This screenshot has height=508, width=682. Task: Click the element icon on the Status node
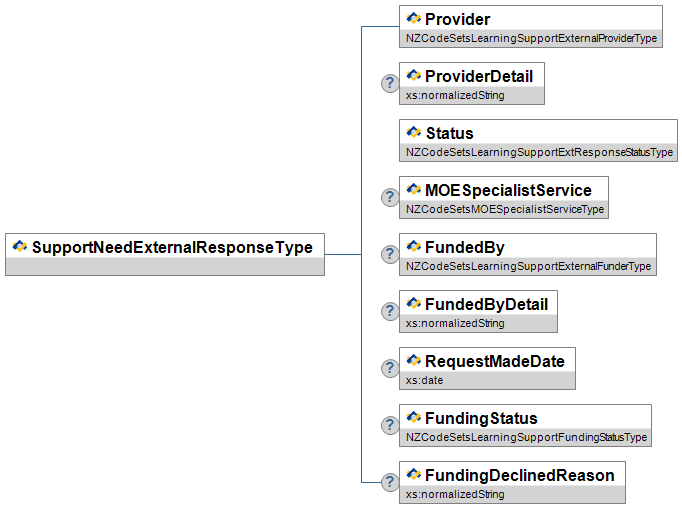click(x=413, y=133)
